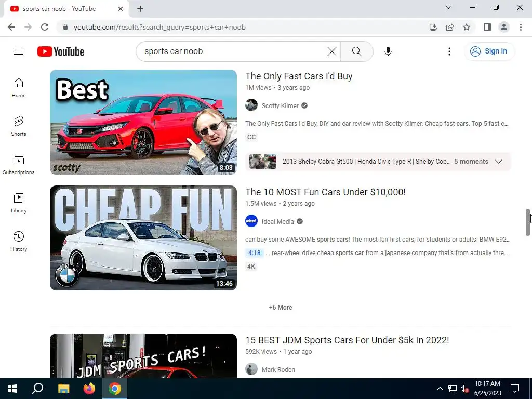Open the clock showing 10:17 AM

click(487, 389)
